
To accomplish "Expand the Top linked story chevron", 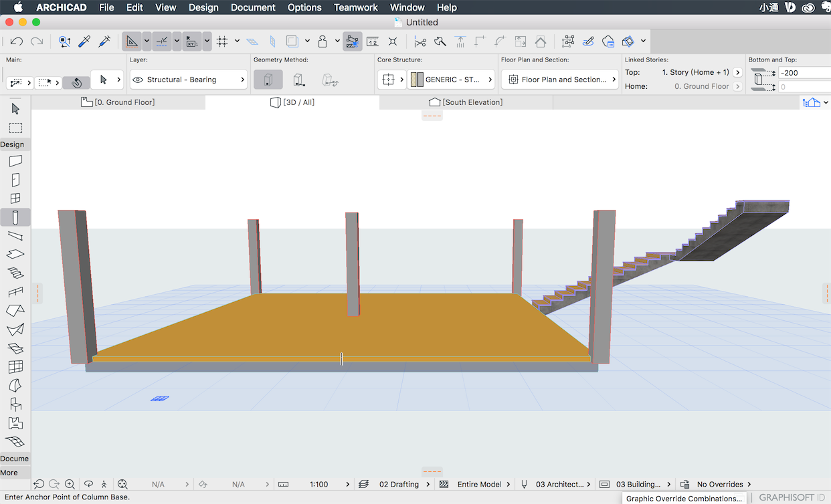I will click(738, 72).
